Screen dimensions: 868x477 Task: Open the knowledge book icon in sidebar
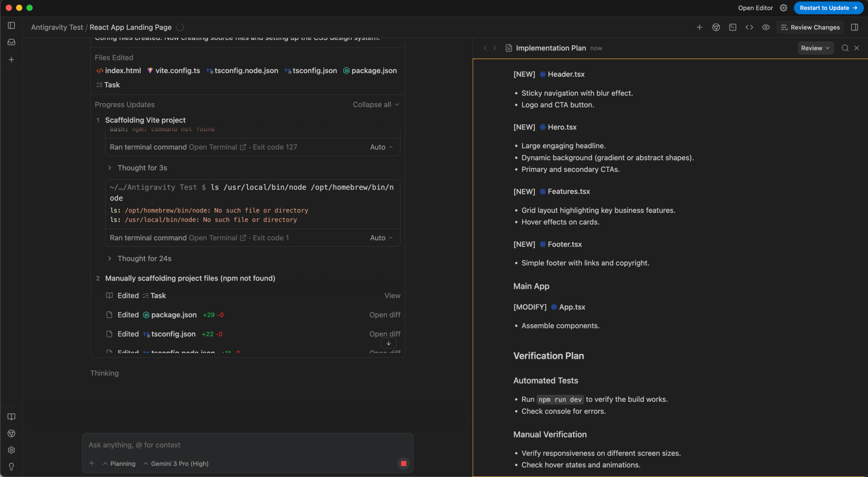pyautogui.click(x=11, y=417)
